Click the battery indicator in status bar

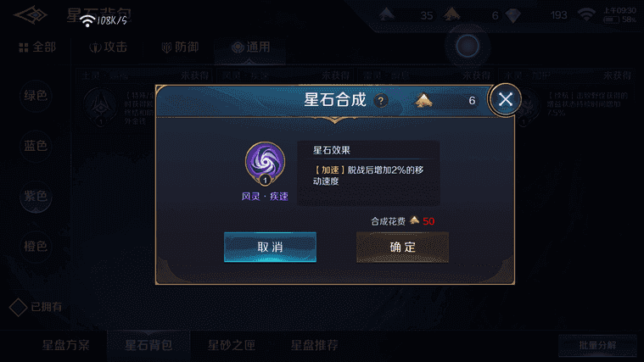(x=612, y=19)
